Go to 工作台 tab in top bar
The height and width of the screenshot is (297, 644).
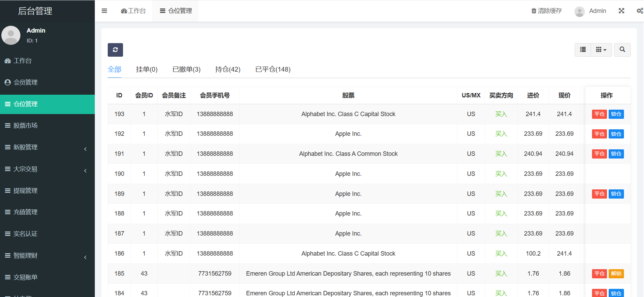(x=133, y=11)
